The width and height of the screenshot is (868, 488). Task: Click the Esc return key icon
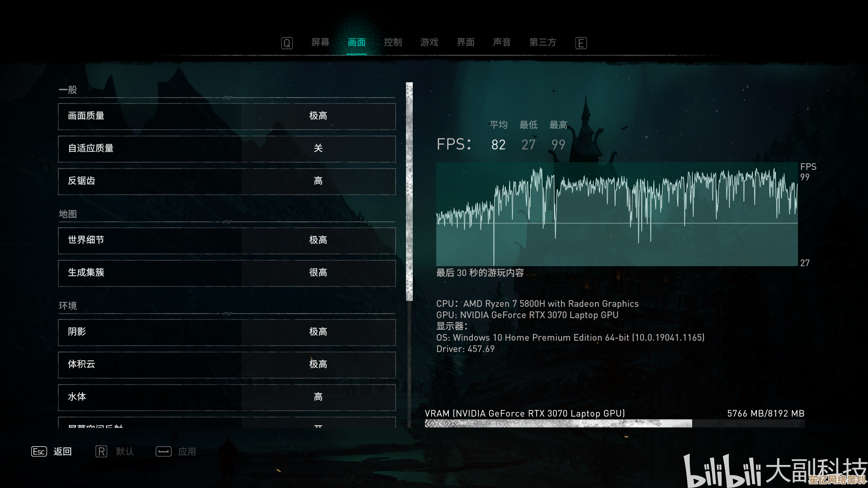click(39, 451)
